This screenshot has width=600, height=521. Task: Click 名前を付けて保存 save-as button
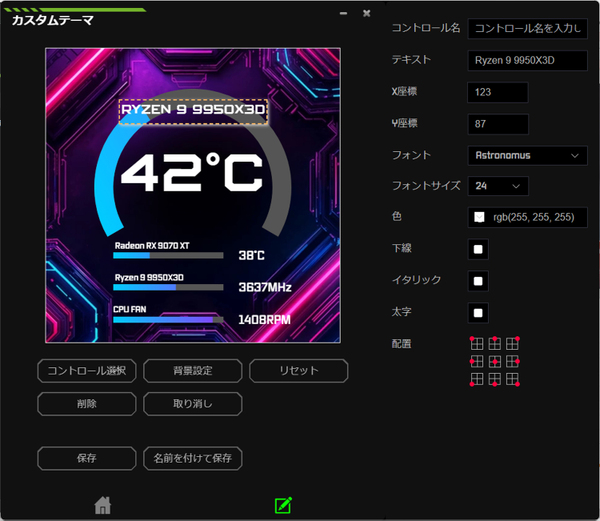coord(192,458)
